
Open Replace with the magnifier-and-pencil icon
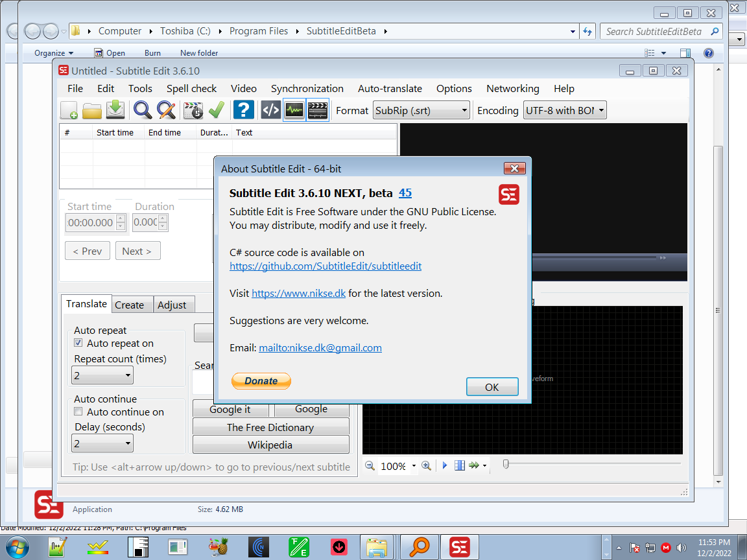pos(166,110)
